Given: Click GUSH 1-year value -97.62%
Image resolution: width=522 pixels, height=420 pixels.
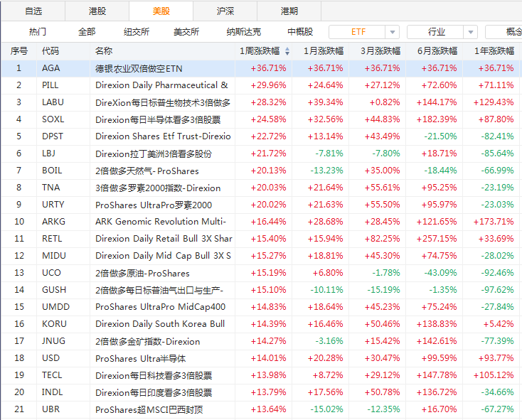Looking at the screenshot, I should click(497, 290).
